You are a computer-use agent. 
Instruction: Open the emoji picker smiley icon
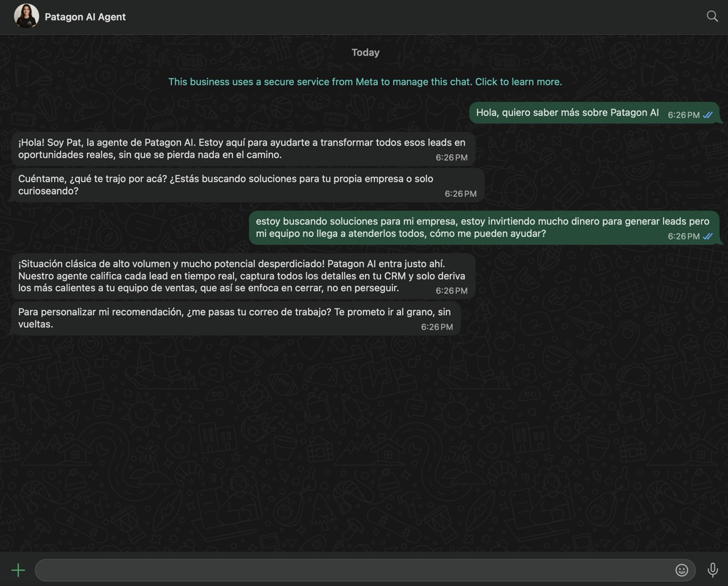[x=681, y=570]
